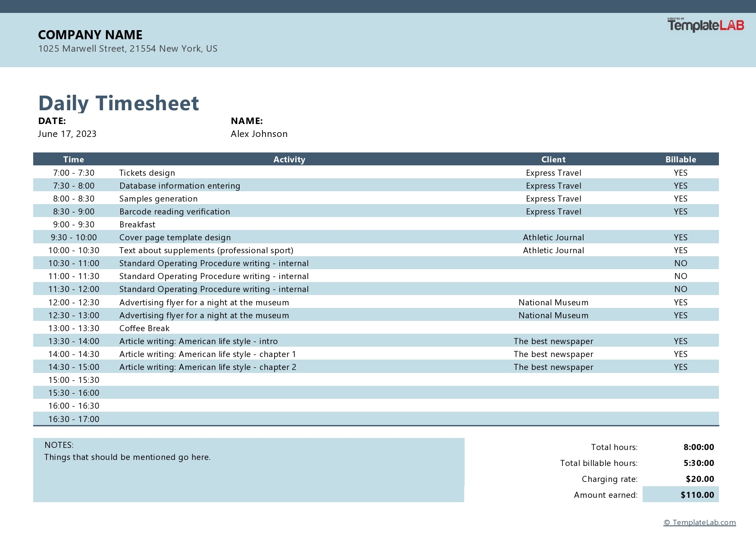This screenshot has width=756, height=534.
Task: Select the Activity column header
Action: (x=289, y=159)
